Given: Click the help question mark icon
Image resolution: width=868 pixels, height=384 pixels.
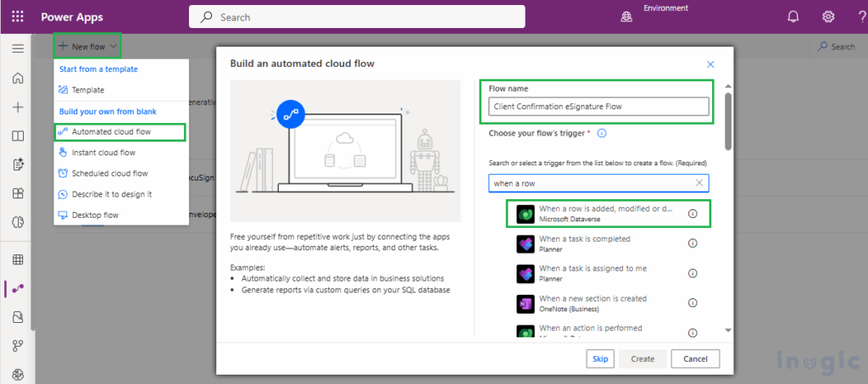Looking at the screenshot, I should point(859,16).
